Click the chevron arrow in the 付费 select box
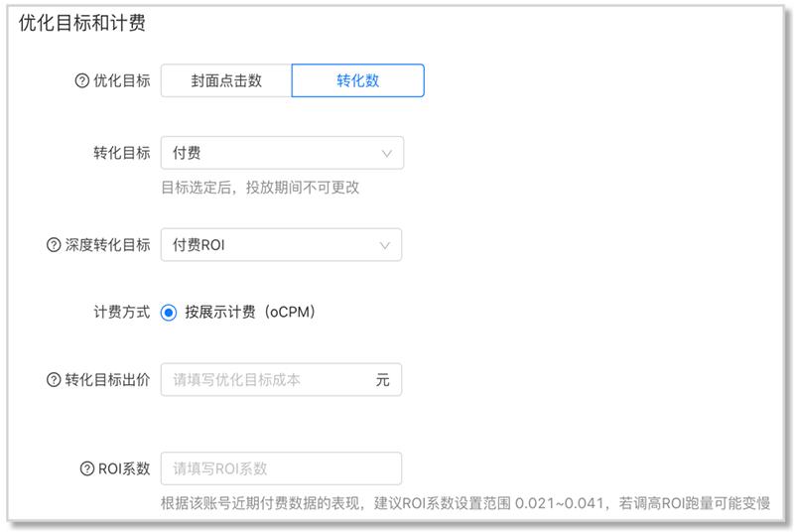The width and height of the screenshot is (794, 532). (387, 154)
